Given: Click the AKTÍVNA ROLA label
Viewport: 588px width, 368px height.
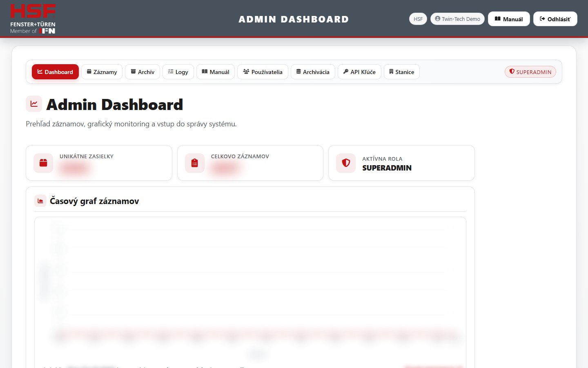Looking at the screenshot, I should pos(382,159).
